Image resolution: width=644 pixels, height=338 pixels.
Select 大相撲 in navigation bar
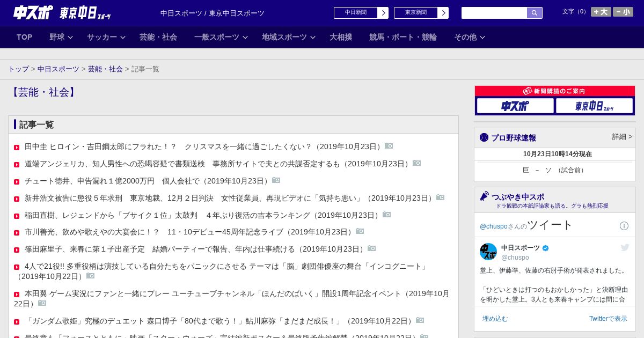pyautogui.click(x=341, y=37)
